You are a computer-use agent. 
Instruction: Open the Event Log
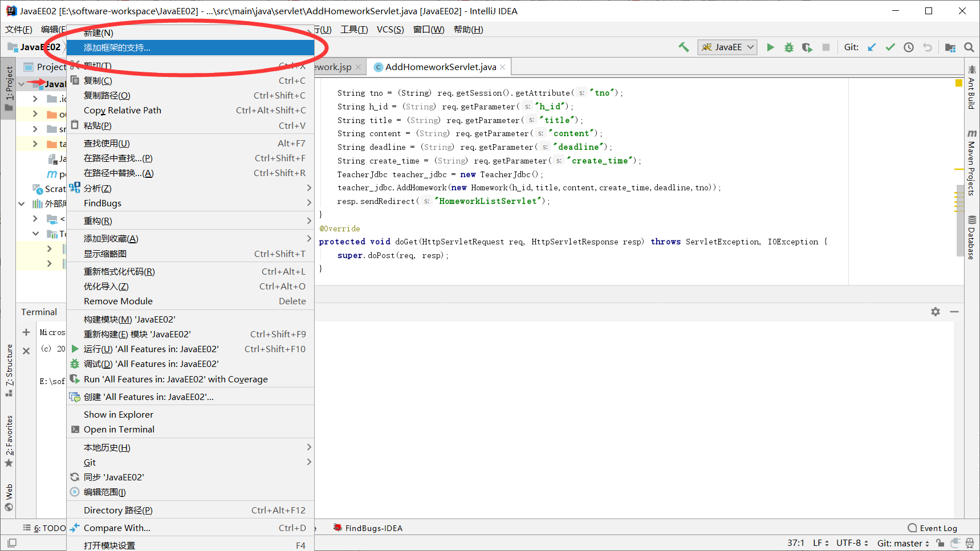tap(933, 528)
